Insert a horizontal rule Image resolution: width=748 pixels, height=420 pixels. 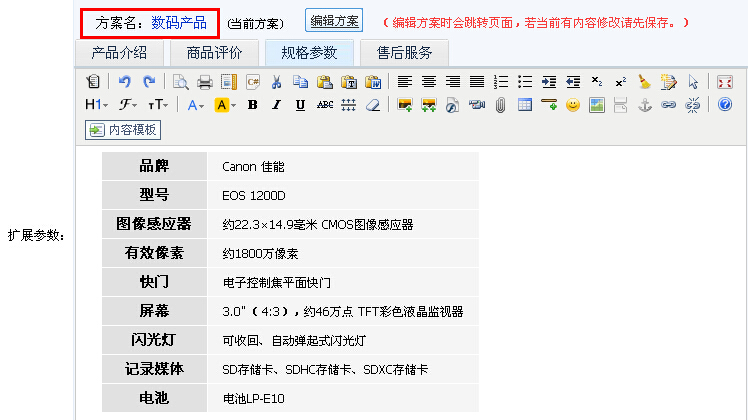[x=549, y=105]
